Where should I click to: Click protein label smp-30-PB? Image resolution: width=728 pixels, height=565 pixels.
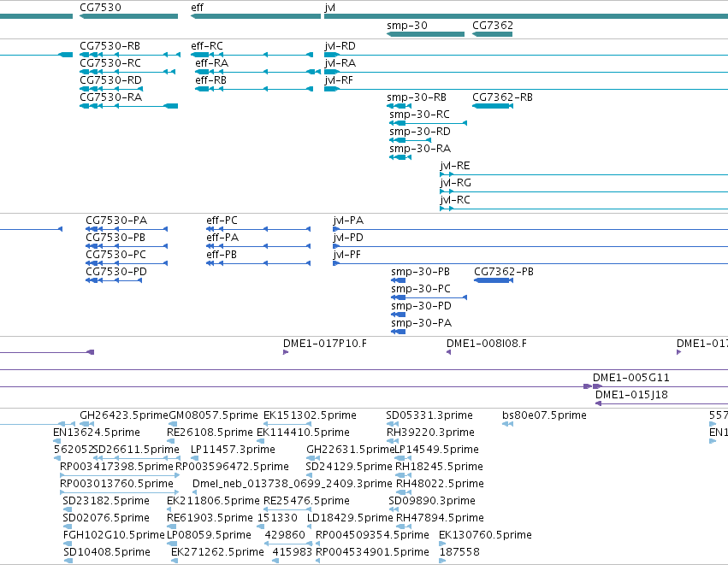[420, 272]
